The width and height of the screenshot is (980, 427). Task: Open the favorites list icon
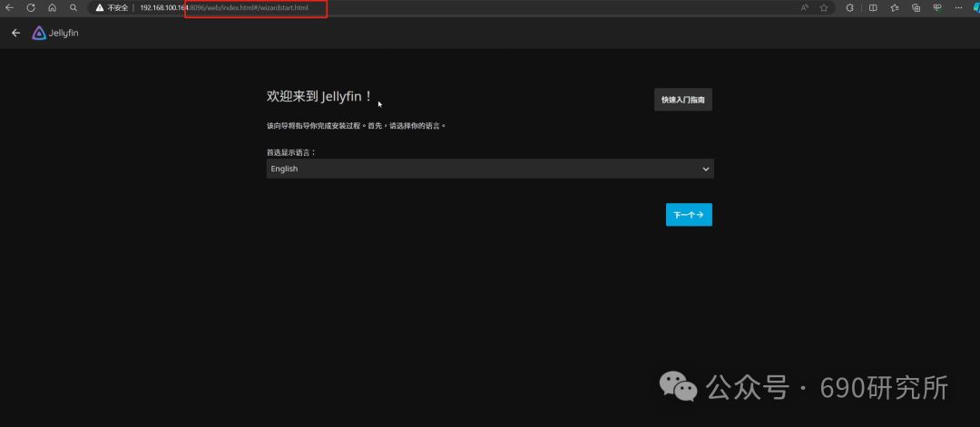click(895, 7)
